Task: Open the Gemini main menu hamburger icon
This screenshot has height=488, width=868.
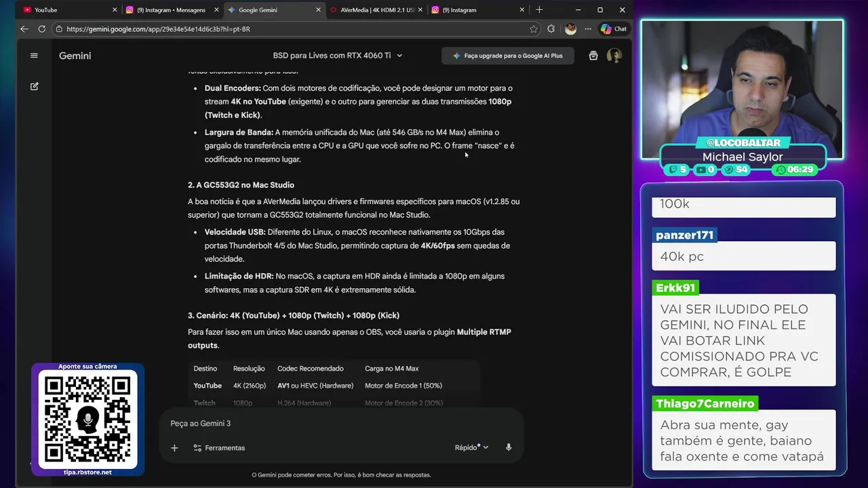Action: [x=34, y=56]
